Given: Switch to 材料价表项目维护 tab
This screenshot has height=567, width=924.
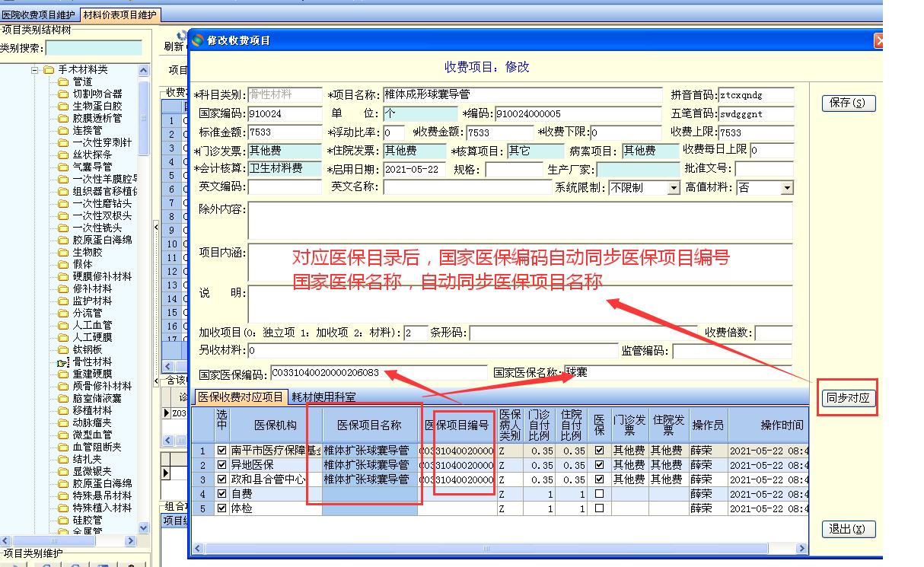Looking at the screenshot, I should point(119,14).
